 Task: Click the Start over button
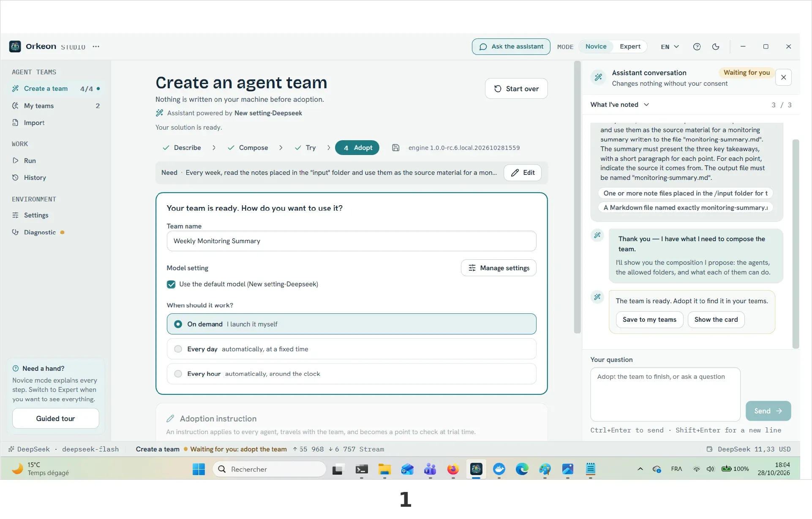(x=516, y=89)
